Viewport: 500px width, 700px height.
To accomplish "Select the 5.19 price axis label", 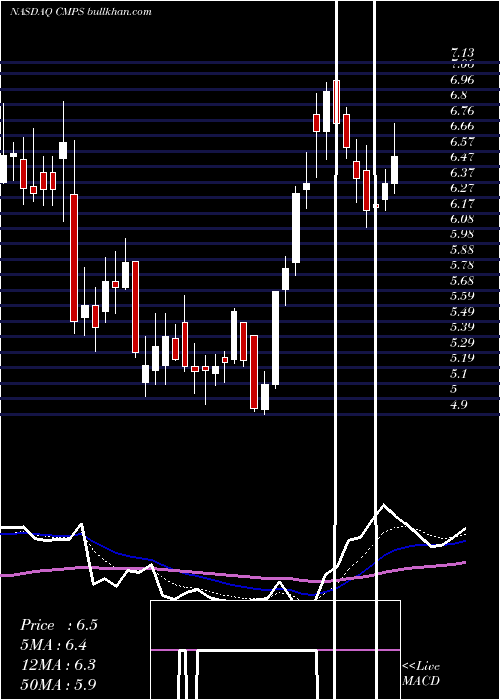I will 462,358.
